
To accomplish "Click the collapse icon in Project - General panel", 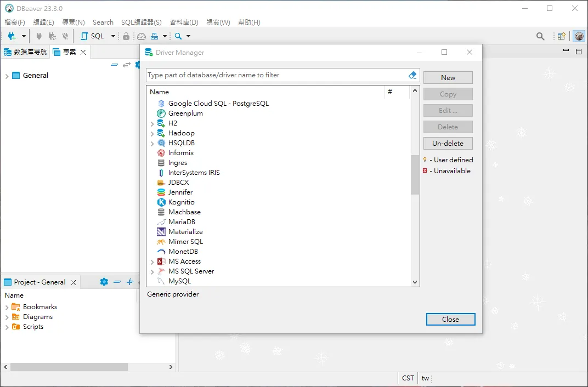I will 117,282.
